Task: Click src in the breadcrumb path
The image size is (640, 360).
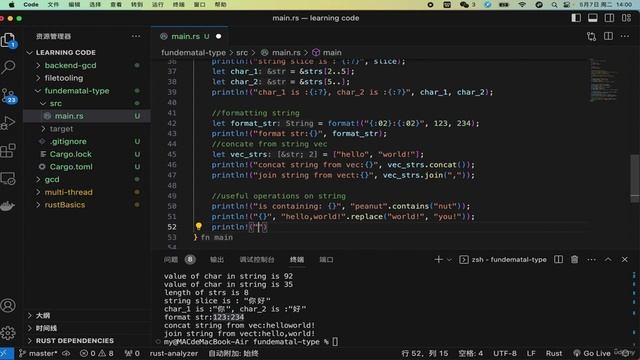Action: coord(242,53)
